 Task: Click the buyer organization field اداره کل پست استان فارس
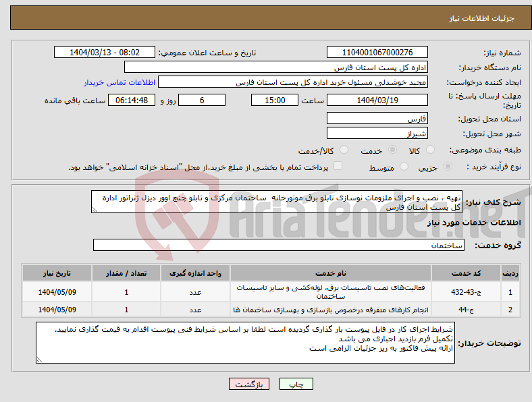coord(276,67)
